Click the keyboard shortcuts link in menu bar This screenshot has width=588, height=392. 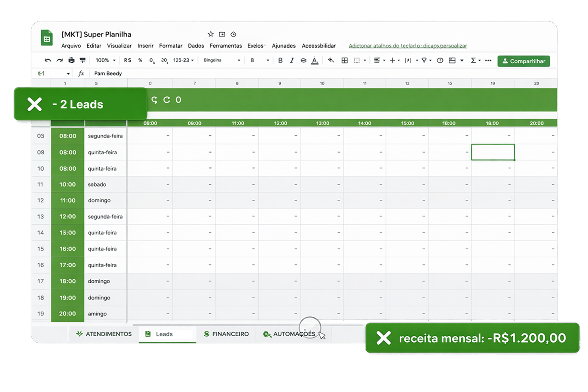click(407, 46)
